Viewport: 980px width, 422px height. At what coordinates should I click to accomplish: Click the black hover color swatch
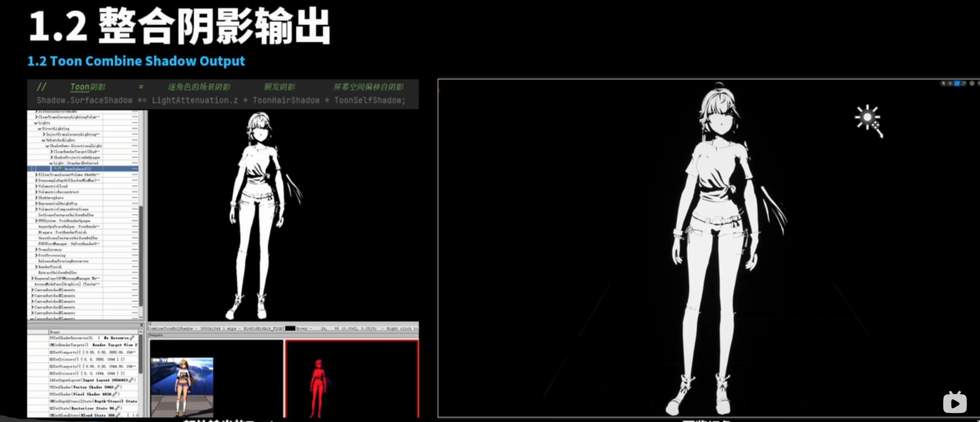[x=290, y=328]
